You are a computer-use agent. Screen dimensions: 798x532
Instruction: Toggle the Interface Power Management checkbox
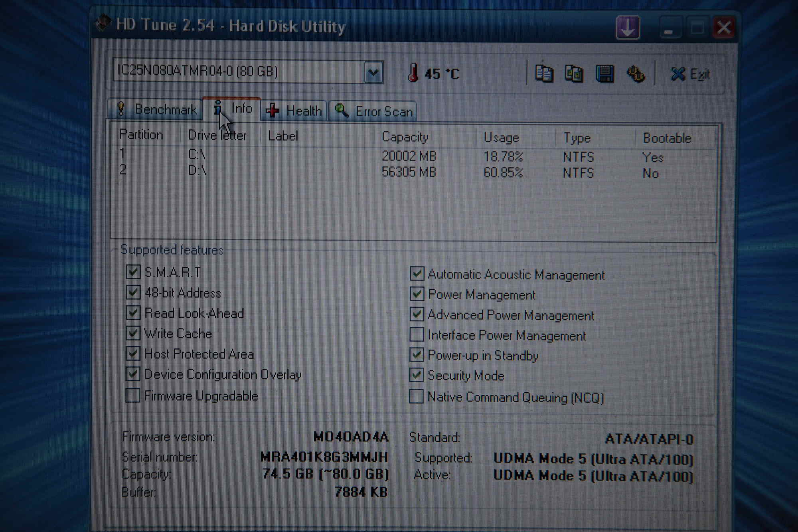tap(417, 334)
